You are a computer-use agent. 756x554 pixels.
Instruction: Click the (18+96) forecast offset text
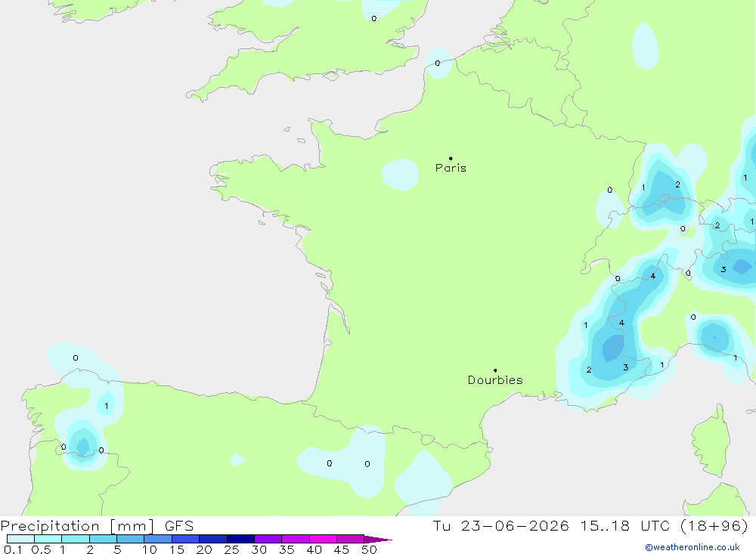tap(714, 525)
